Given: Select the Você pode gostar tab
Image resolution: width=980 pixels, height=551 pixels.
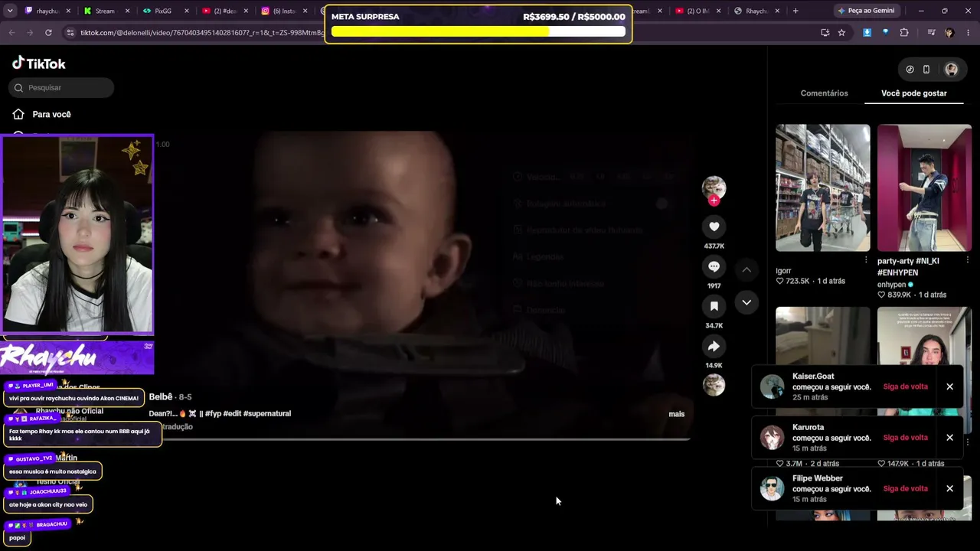Looking at the screenshot, I should click(914, 93).
